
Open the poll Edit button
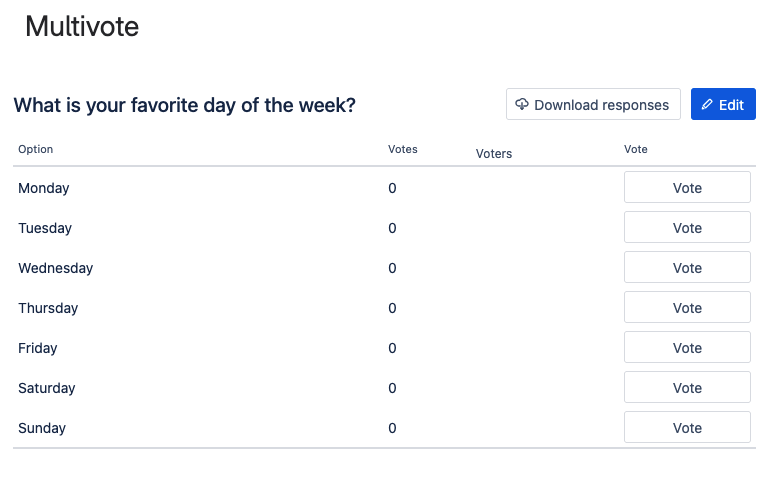723,105
